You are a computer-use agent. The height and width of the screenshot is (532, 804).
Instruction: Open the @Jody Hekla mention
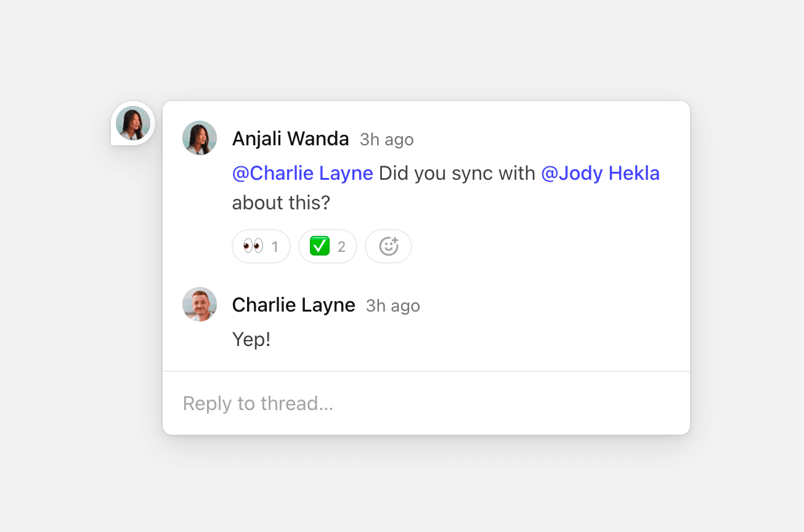[600, 174]
